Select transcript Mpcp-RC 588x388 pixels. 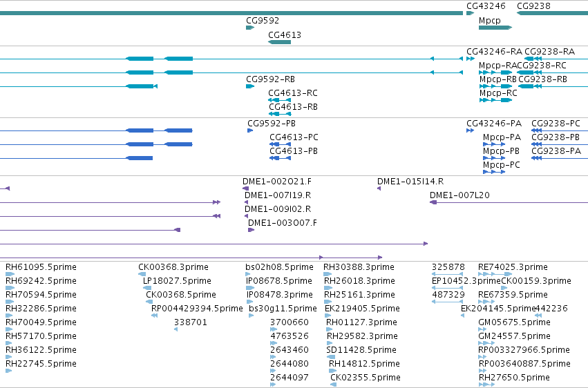[x=495, y=100]
